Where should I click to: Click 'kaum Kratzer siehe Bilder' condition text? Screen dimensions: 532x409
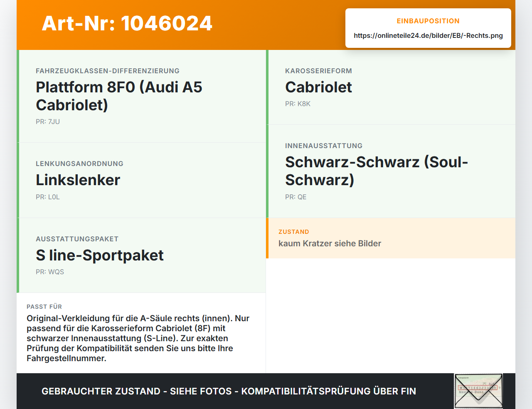(330, 244)
